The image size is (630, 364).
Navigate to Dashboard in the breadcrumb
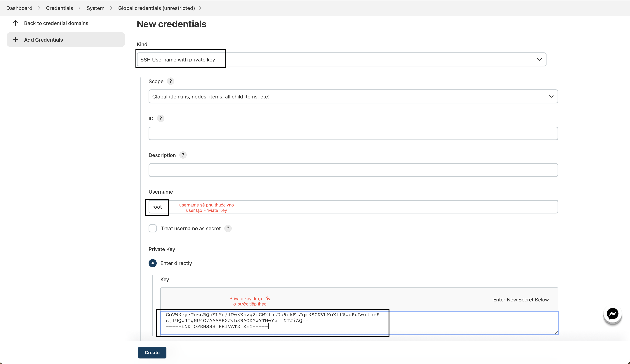click(x=19, y=8)
